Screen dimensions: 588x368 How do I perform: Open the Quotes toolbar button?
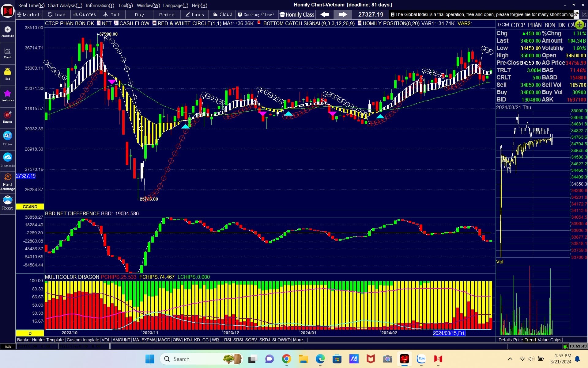tap(85, 14)
